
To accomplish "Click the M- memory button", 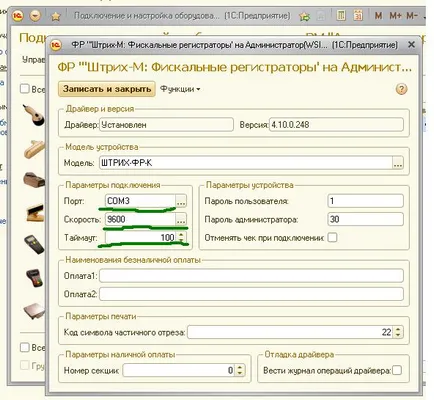I will [412, 16].
